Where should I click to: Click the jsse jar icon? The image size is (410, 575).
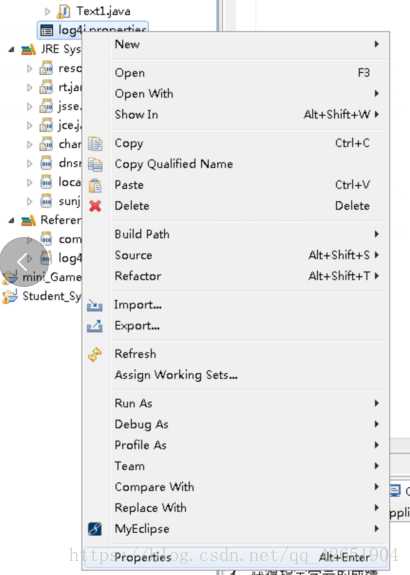pyautogui.click(x=46, y=106)
